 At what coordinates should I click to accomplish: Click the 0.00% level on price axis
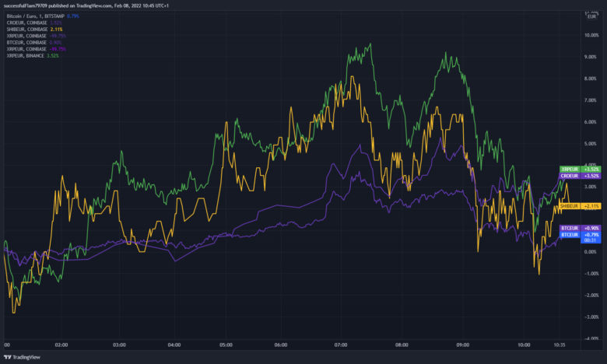click(x=590, y=251)
